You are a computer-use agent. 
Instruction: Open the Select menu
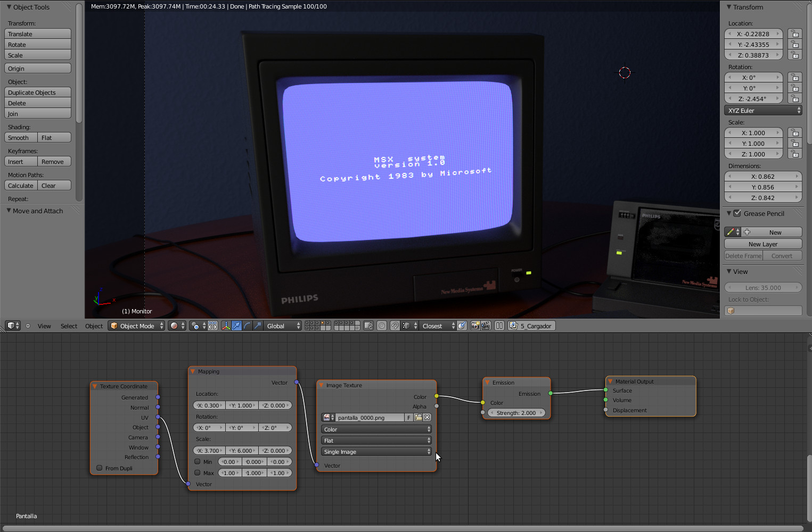tap(69, 326)
